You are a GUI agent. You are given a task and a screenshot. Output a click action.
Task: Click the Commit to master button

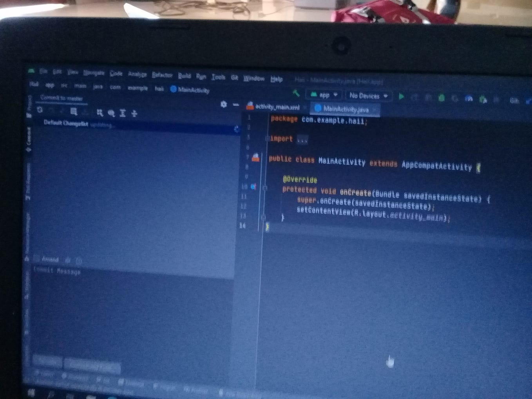tap(61, 98)
